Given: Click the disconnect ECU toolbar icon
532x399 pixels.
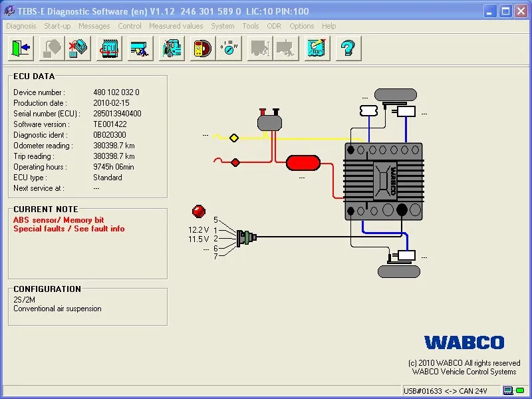Looking at the screenshot, I should point(78,49).
